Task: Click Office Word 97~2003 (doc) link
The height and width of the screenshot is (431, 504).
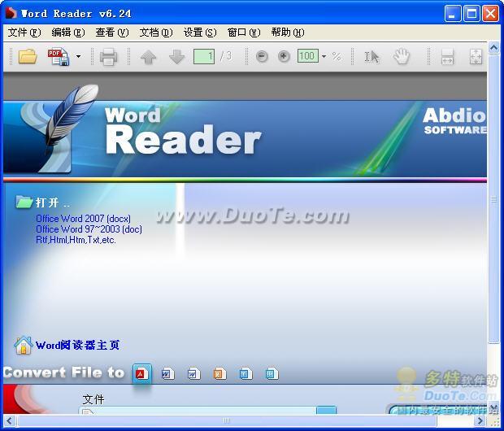Action: 89,229
